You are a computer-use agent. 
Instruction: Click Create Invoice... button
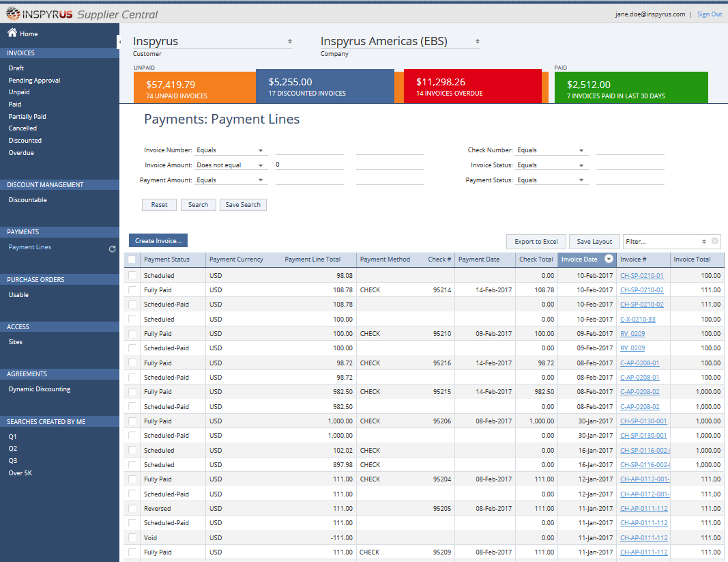(x=158, y=240)
